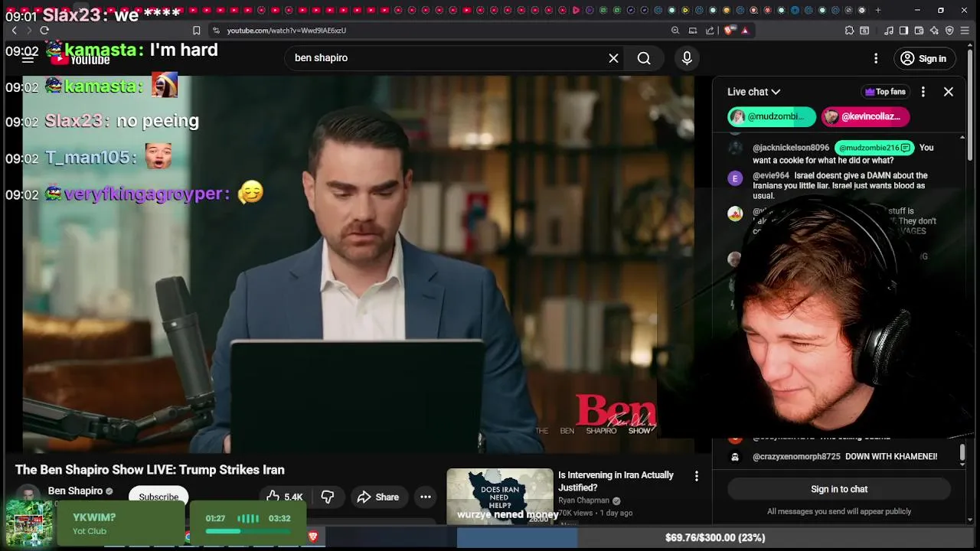
Task: Dislike this video
Action: pyautogui.click(x=328, y=497)
